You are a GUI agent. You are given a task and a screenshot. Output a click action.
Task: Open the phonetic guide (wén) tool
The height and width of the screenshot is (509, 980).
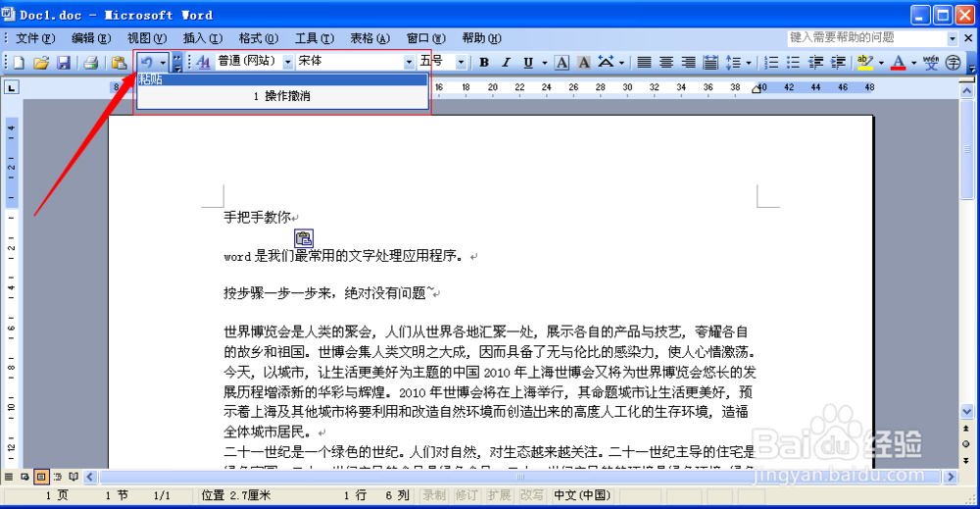931,63
